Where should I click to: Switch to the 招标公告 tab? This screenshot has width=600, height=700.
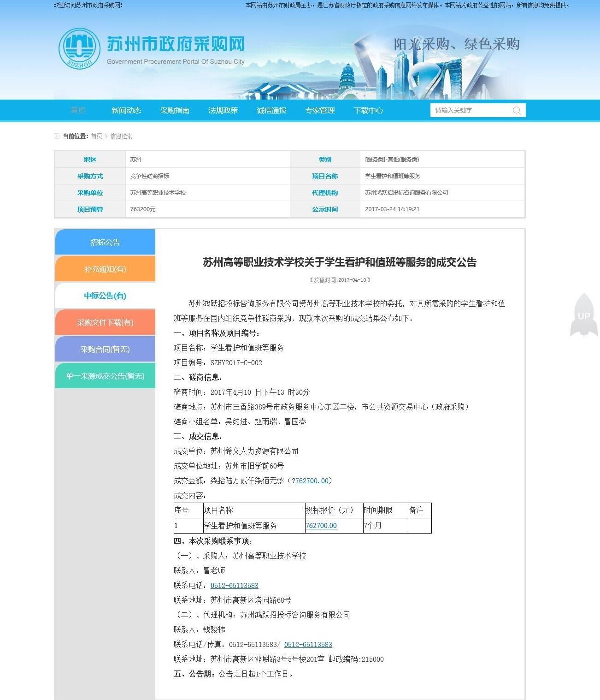[105, 242]
